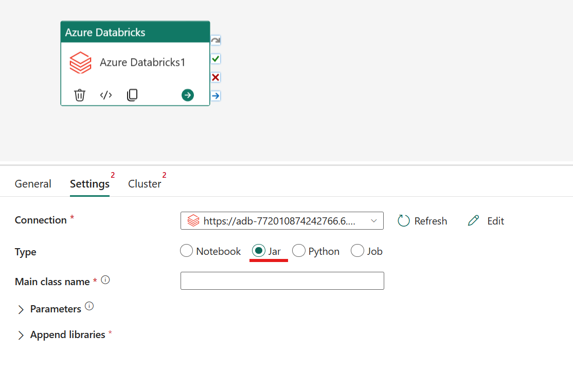Click the green run arrow on activity
The height and width of the screenshot is (392, 573).
[188, 95]
